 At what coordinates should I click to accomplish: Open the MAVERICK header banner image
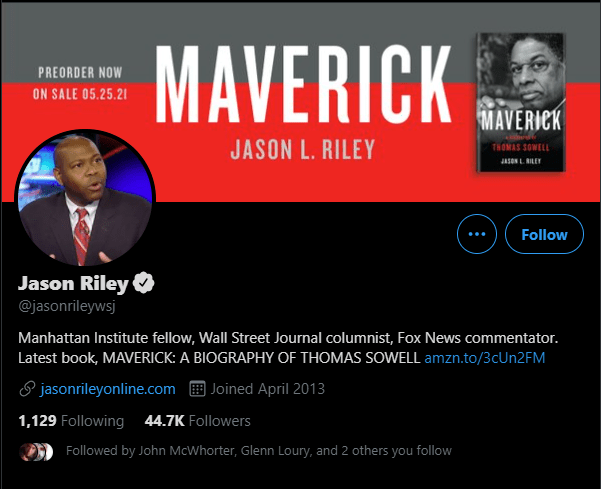click(x=300, y=102)
